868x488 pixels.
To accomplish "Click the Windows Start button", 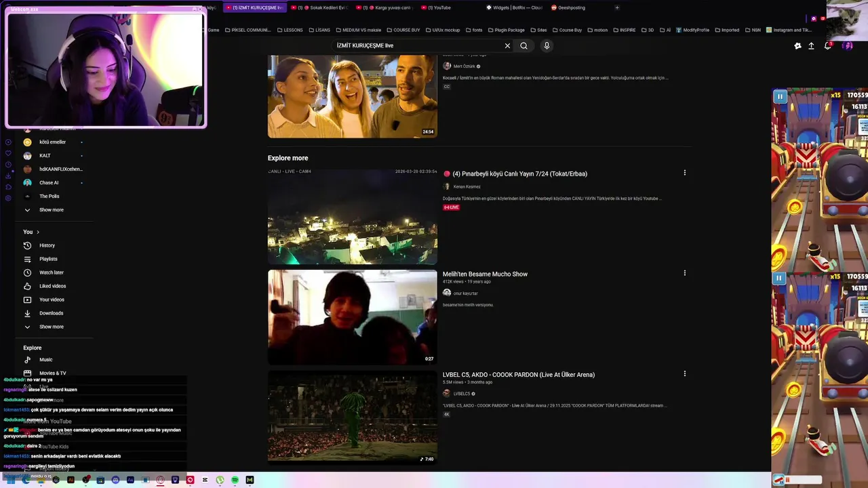I will (11, 480).
